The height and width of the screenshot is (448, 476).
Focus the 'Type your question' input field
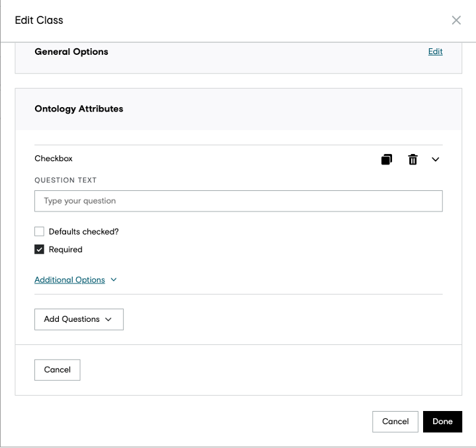(238, 201)
